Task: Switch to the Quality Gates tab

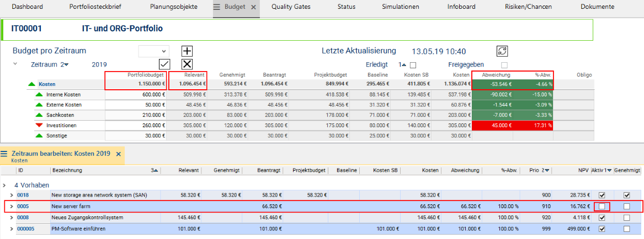Action: pos(291,7)
